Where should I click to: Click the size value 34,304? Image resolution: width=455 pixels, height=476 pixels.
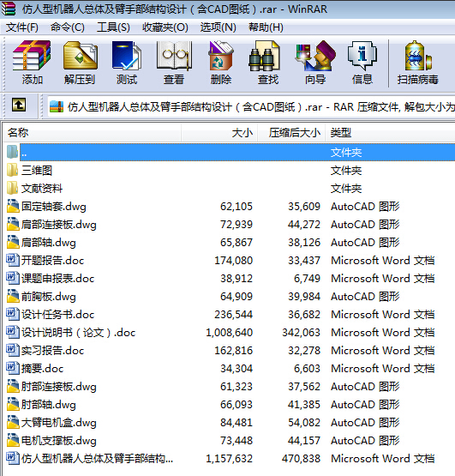tap(236, 369)
